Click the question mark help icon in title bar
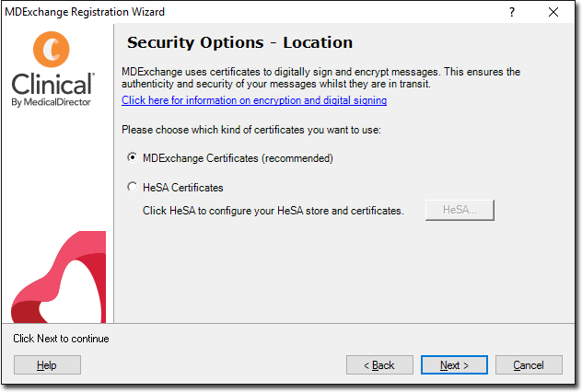This screenshot has width=582, height=392. click(x=512, y=12)
